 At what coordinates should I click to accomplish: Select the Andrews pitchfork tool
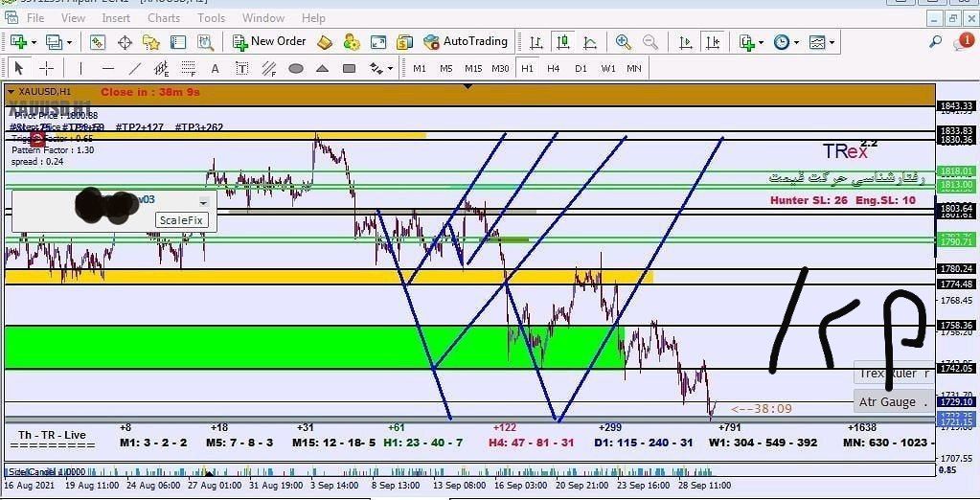click(269, 68)
